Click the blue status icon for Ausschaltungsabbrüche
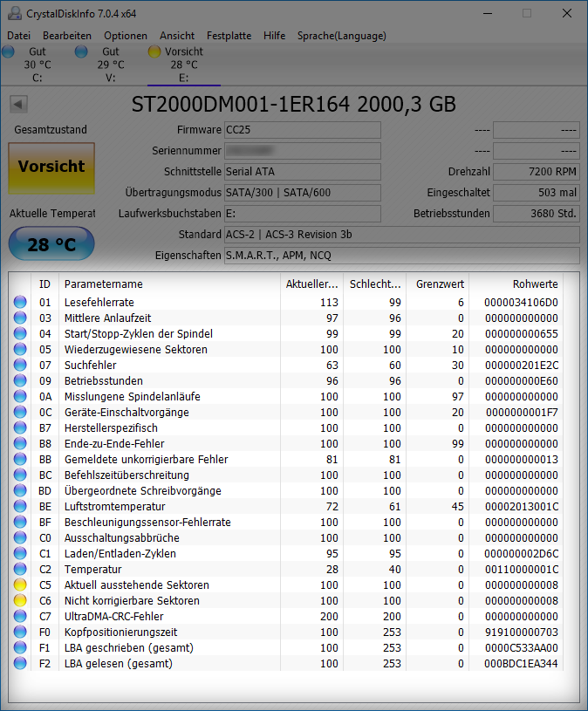This screenshot has height=711, width=588. tap(20, 537)
